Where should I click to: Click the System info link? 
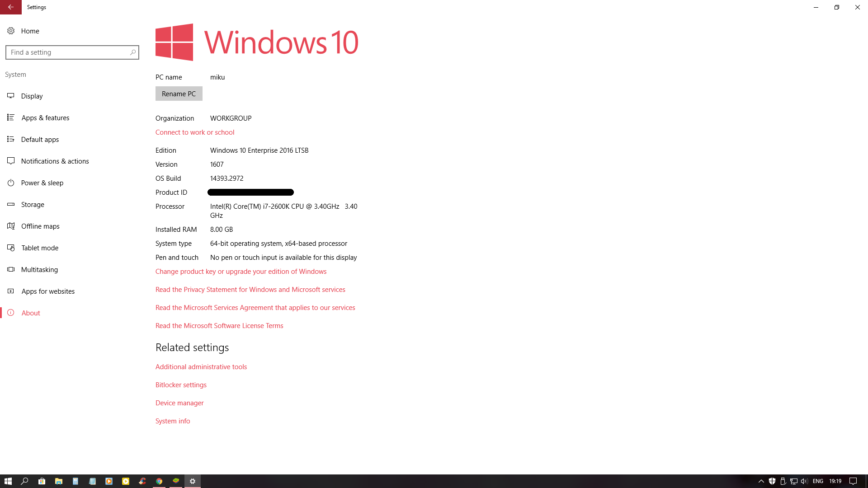pos(173,421)
